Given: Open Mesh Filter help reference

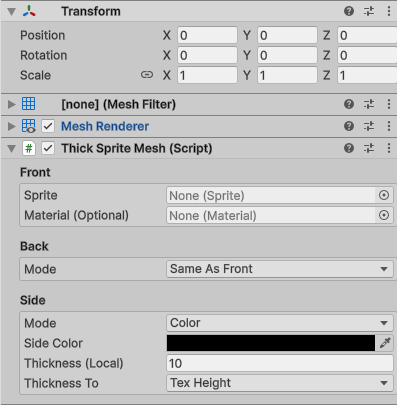Looking at the screenshot, I should 349,104.
